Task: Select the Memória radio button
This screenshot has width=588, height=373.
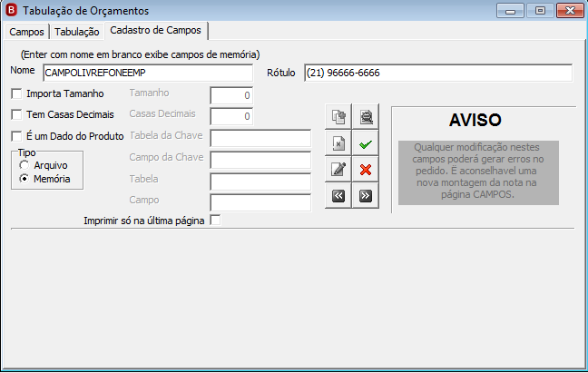Action: coord(24,179)
